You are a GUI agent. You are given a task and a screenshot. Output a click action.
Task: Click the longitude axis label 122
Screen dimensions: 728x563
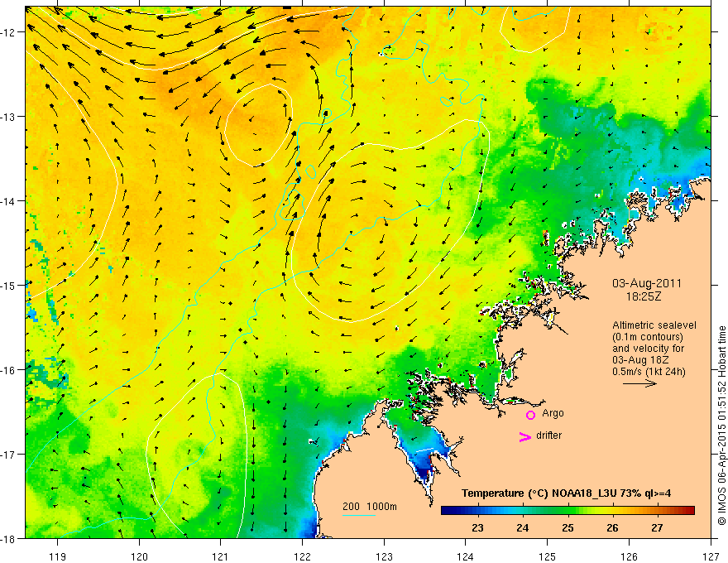point(302,556)
